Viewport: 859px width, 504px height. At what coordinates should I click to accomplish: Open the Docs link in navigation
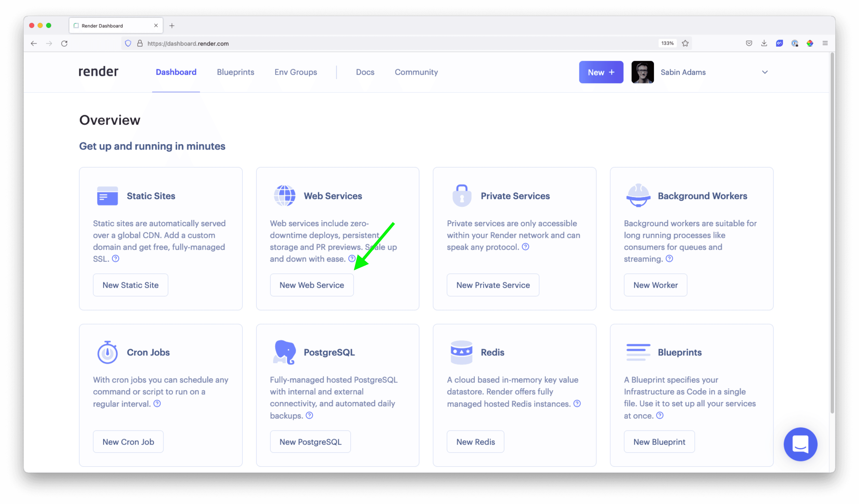click(x=365, y=72)
